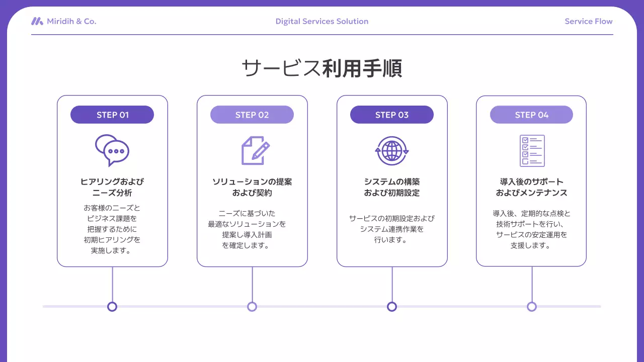This screenshot has height=362, width=644.
Task: Expand the timeline marker under STEP 03
Action: 392,306
